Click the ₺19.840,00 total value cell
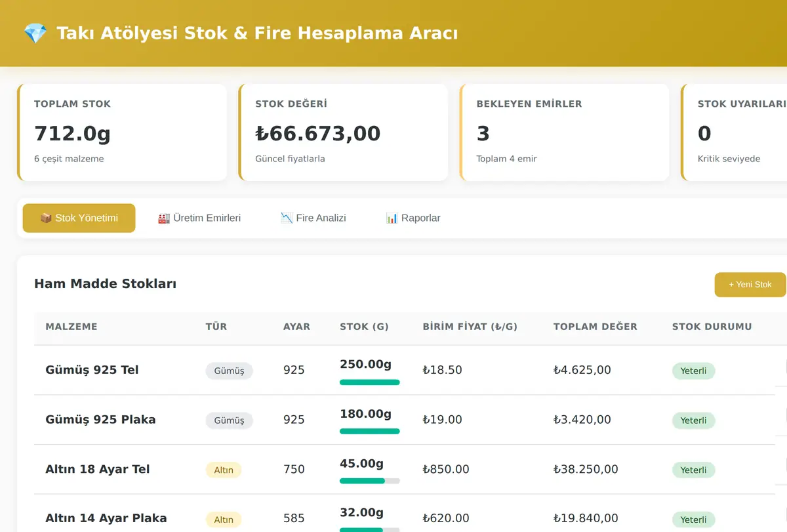This screenshot has width=787, height=532. click(x=586, y=518)
